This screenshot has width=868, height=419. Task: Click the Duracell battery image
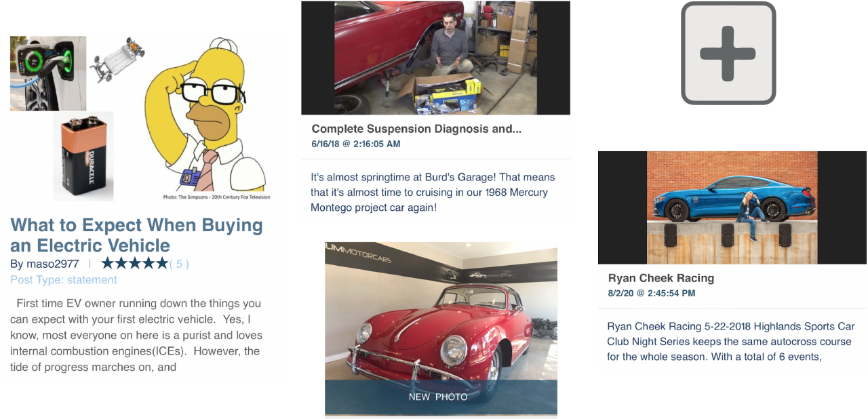pos(83,157)
